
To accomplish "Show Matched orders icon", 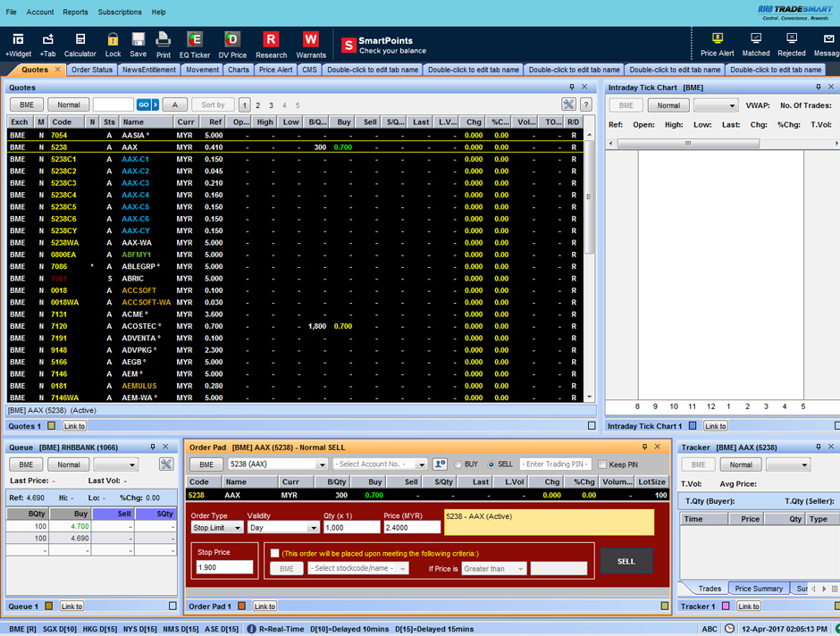I will click(x=756, y=45).
